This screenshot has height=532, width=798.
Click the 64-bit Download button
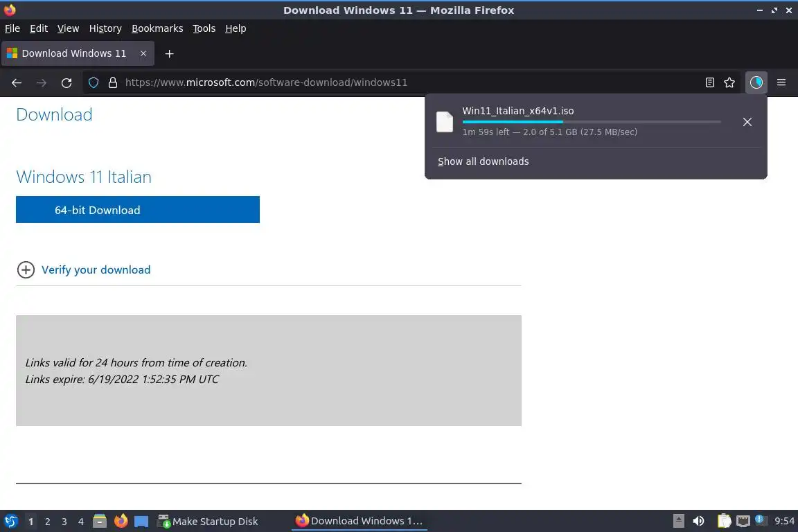click(x=137, y=209)
